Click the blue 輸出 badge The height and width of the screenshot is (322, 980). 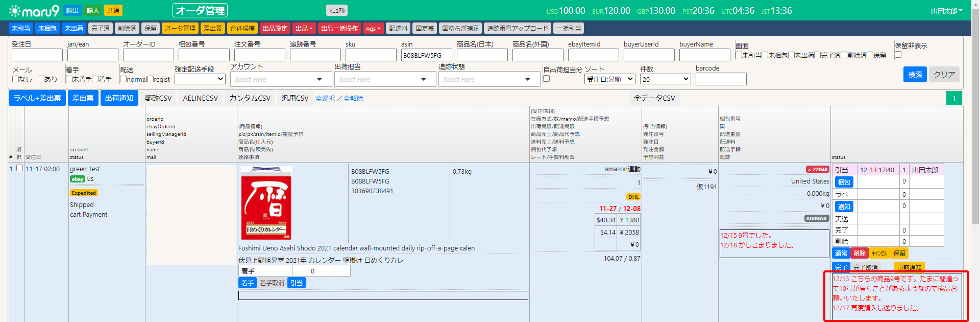click(x=72, y=11)
